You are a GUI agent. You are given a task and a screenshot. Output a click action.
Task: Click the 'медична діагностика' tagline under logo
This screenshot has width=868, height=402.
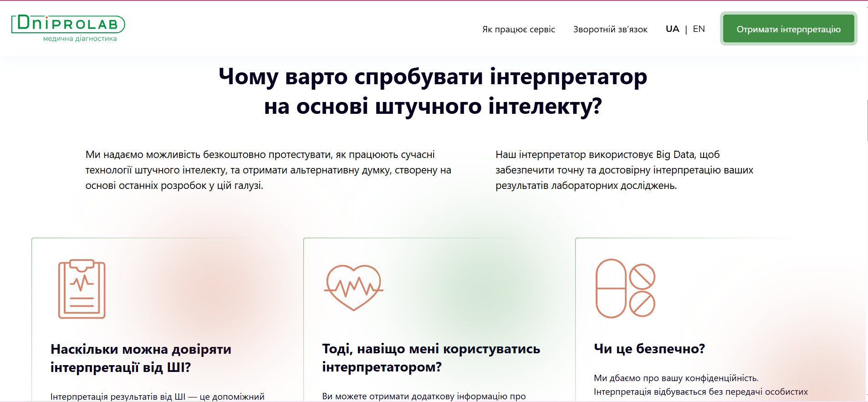pos(80,39)
